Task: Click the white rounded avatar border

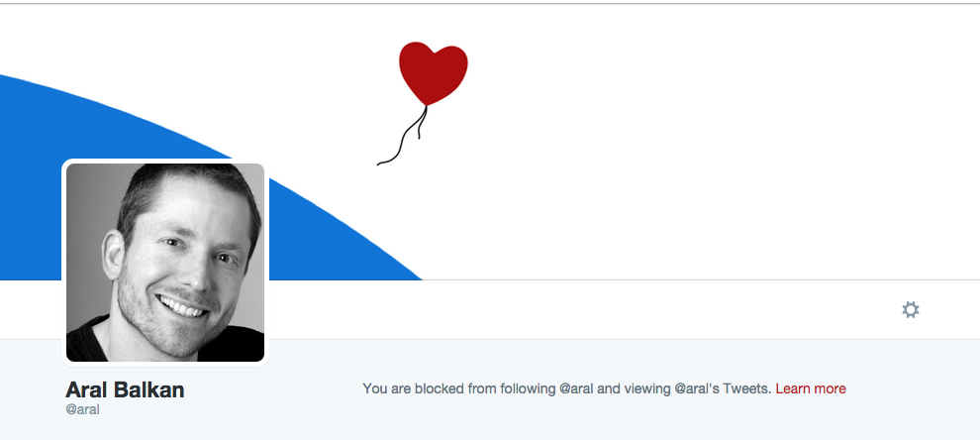Action: pyautogui.click(x=165, y=161)
